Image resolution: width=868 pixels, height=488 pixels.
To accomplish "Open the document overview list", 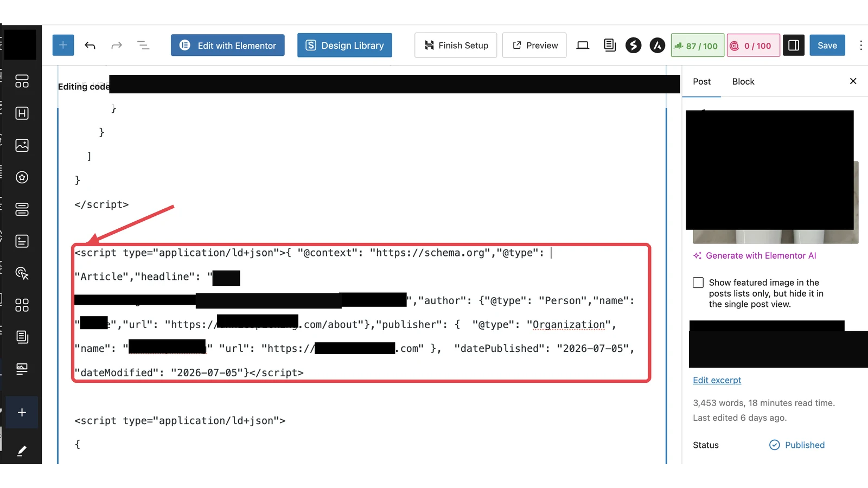I will [x=143, y=46].
